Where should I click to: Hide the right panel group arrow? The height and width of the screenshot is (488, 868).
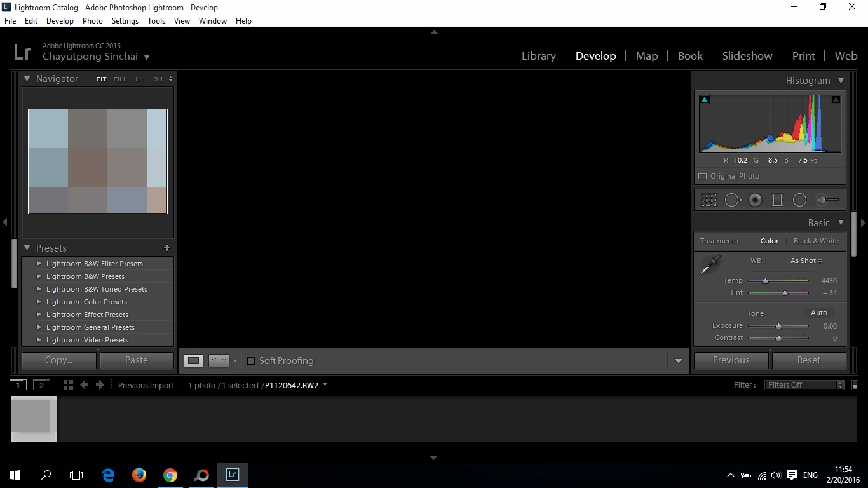[x=863, y=222]
